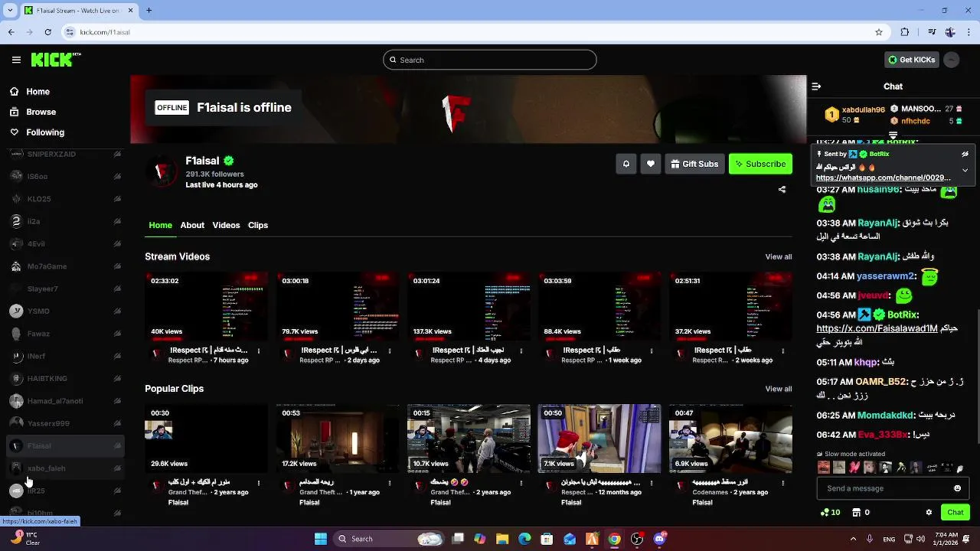Image resolution: width=980 pixels, height=551 pixels.
Task: Open Microsoft Edge from the taskbar
Action: (x=524, y=539)
